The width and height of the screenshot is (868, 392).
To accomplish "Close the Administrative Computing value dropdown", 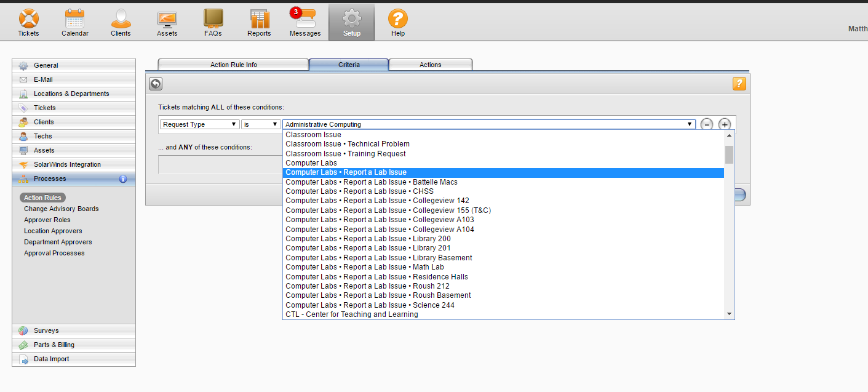I will (x=489, y=124).
